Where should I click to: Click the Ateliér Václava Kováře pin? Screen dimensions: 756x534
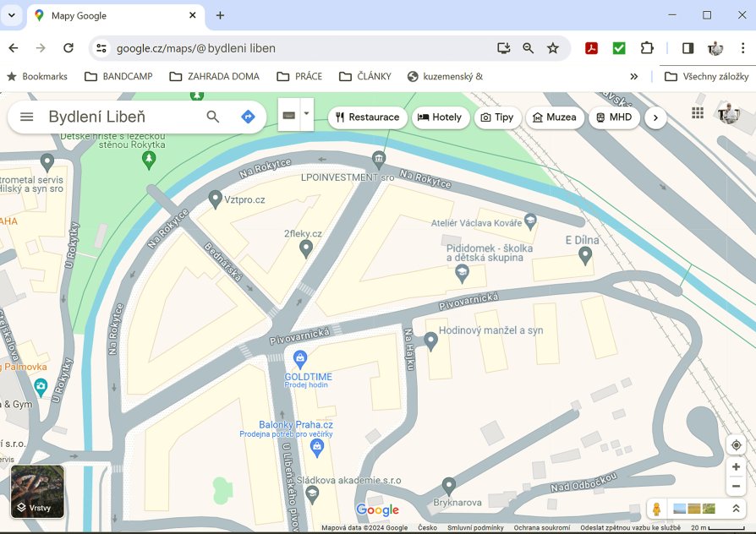pyautogui.click(x=530, y=221)
